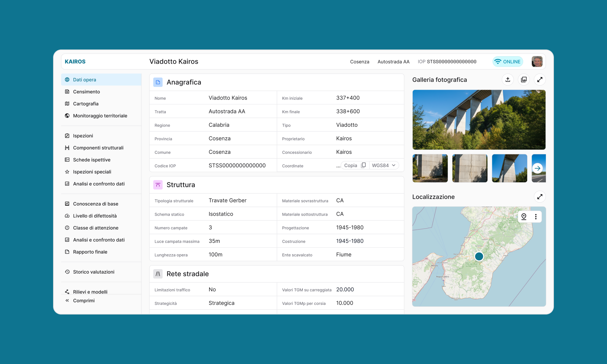607x364 pixels.
Task: Click the Copia coordinates button
Action: (351, 165)
